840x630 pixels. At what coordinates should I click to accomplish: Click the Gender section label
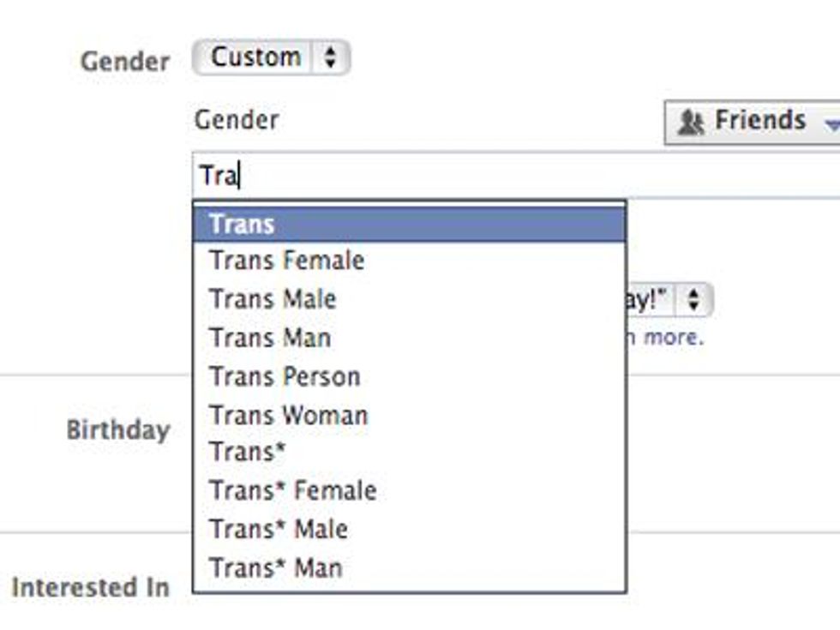tap(125, 59)
